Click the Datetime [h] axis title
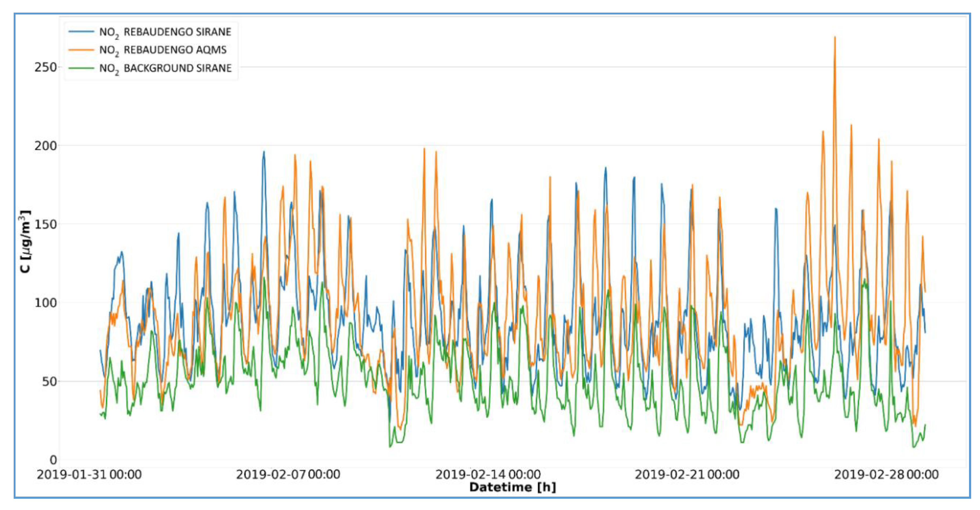The width and height of the screenshot is (980, 510). pyautogui.click(x=512, y=487)
